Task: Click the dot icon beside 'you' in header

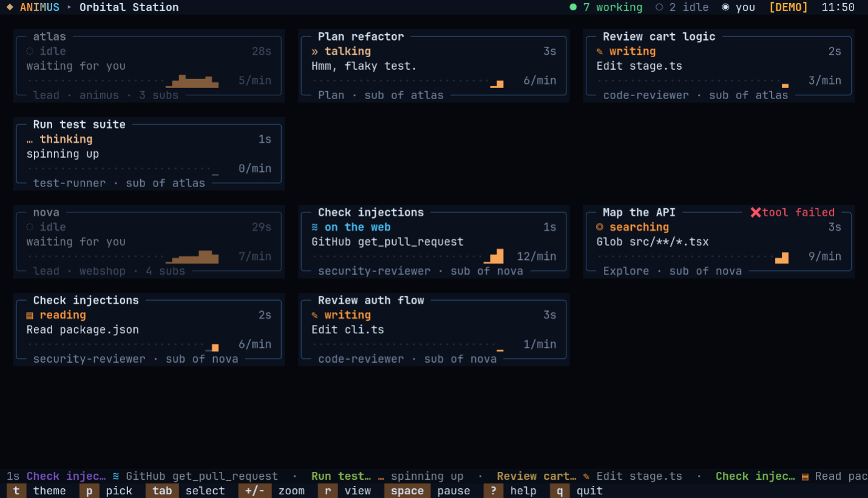Action: point(725,7)
